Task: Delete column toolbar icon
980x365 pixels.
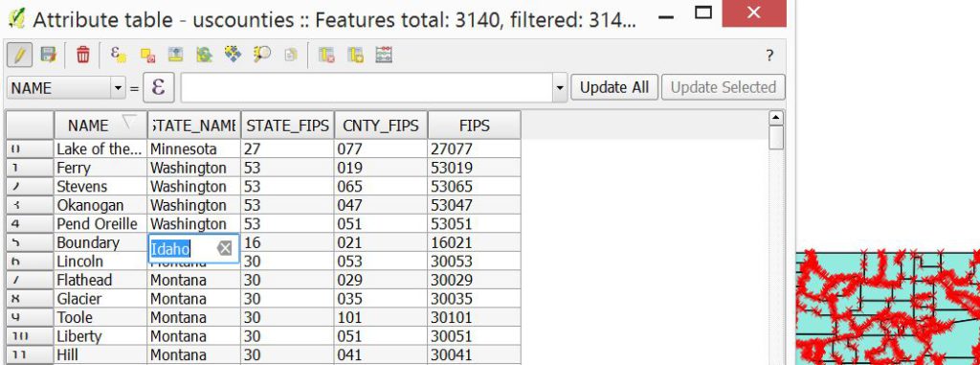Action: pos(326,56)
